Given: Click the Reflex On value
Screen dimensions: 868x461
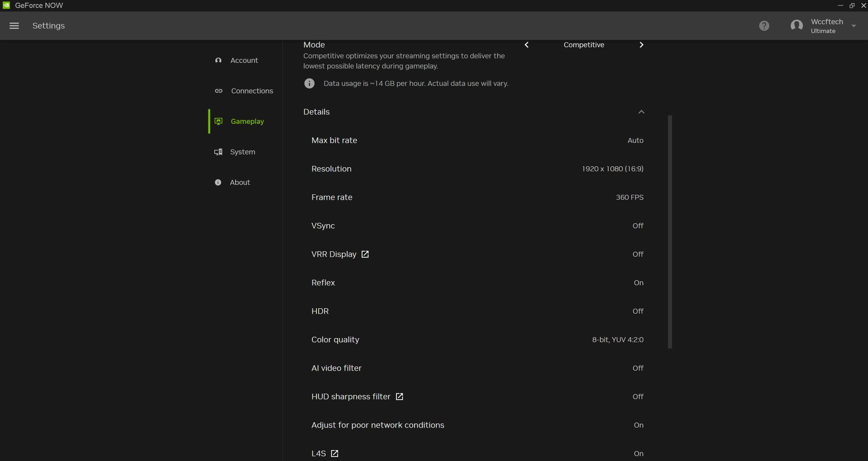Looking at the screenshot, I should click(638, 282).
